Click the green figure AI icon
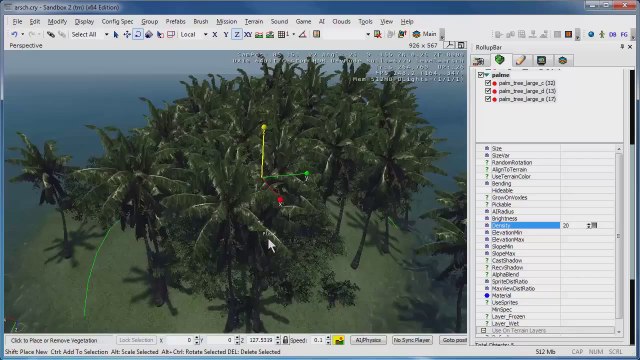Image resolution: width=640 pixels, height=360 pixels. [602, 35]
